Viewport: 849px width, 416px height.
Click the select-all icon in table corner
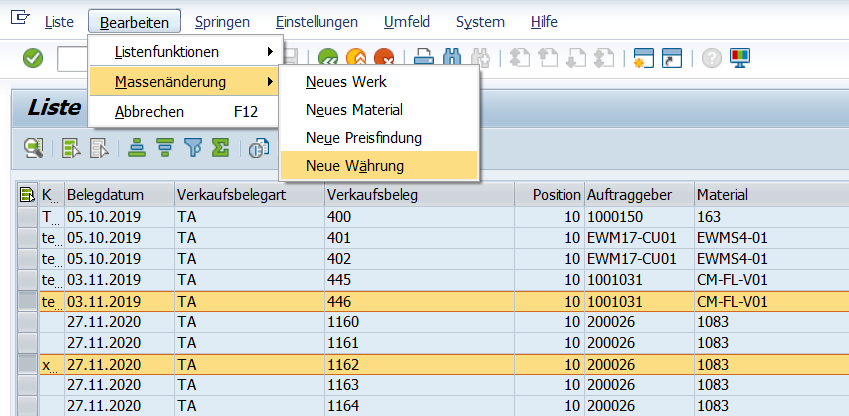28,195
